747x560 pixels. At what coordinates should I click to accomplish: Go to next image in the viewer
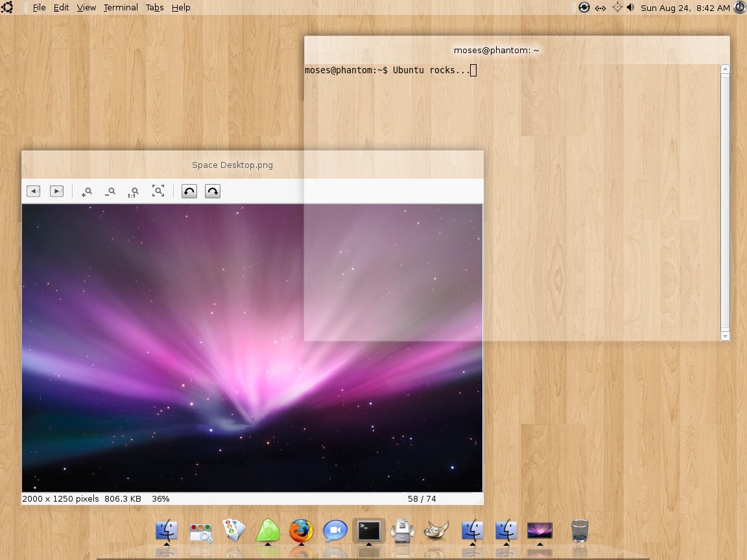point(56,191)
